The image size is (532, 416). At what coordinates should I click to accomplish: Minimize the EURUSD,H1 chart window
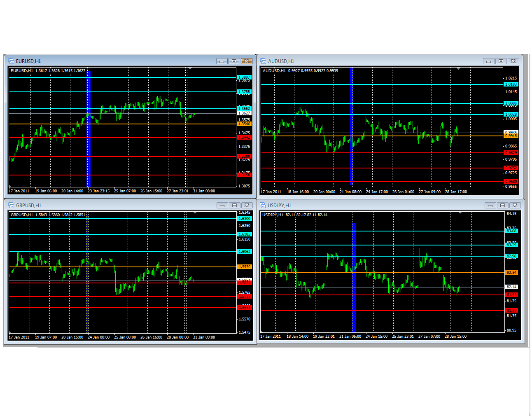click(222, 61)
